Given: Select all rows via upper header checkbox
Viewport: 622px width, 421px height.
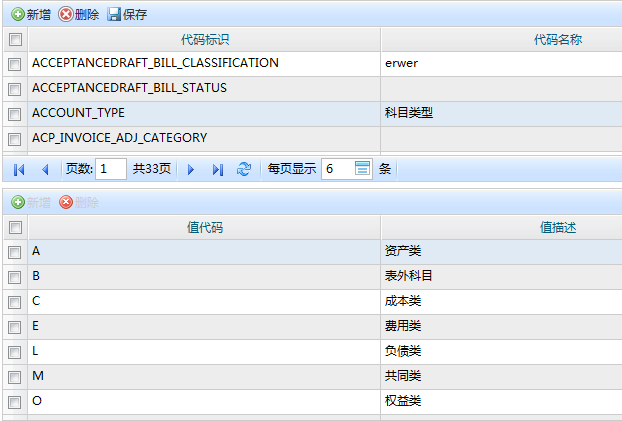Looking at the screenshot, I should (14, 39).
